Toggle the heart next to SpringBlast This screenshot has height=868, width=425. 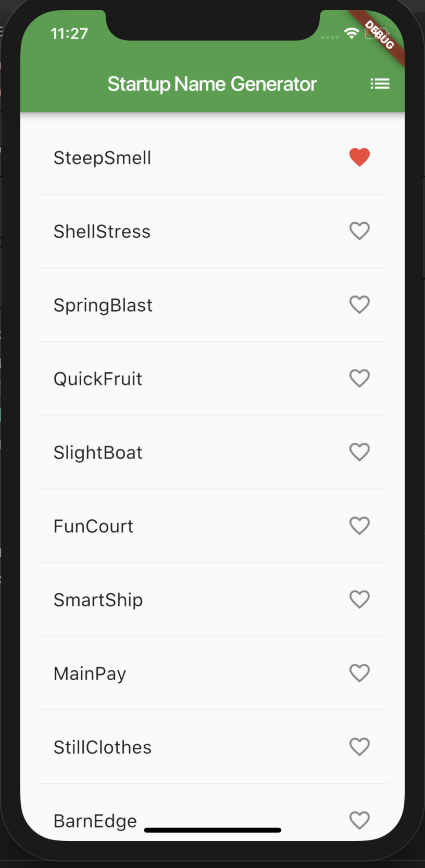[x=359, y=304]
